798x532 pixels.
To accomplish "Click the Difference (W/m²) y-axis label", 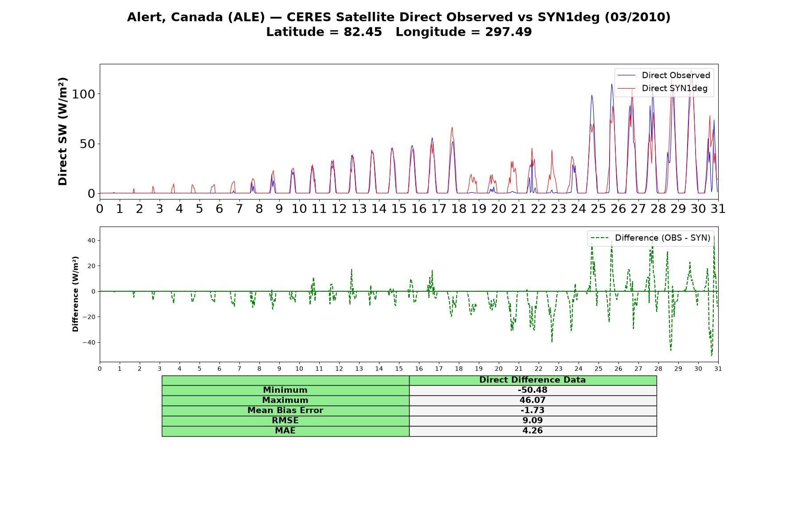I will point(75,294).
